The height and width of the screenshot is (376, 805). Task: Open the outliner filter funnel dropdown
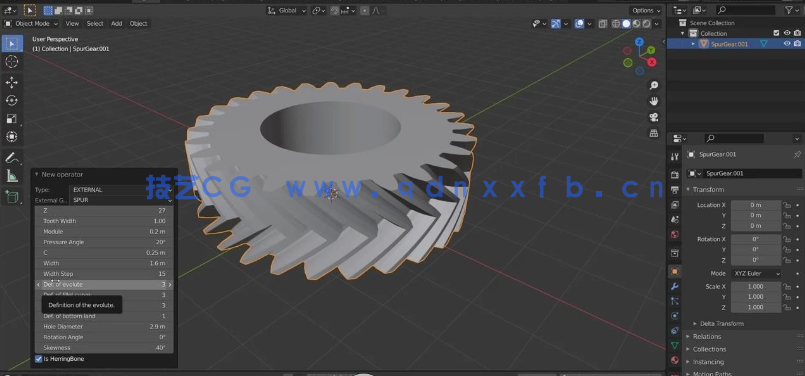792,10
